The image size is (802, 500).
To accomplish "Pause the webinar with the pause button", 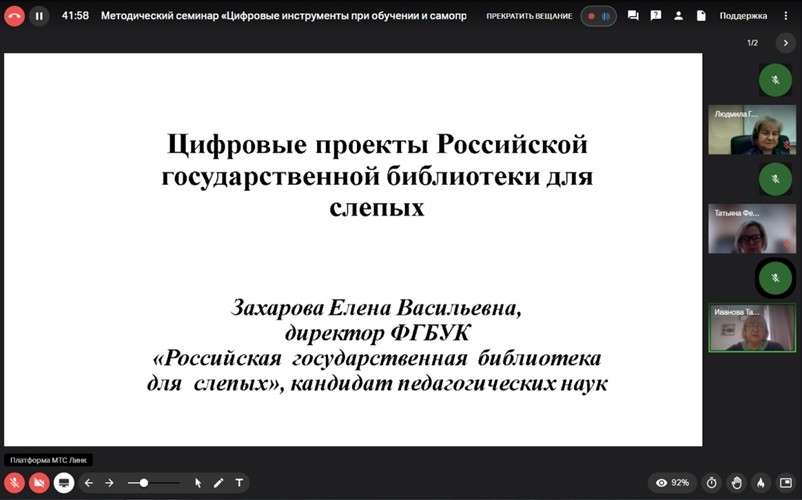I will pyautogui.click(x=39, y=16).
